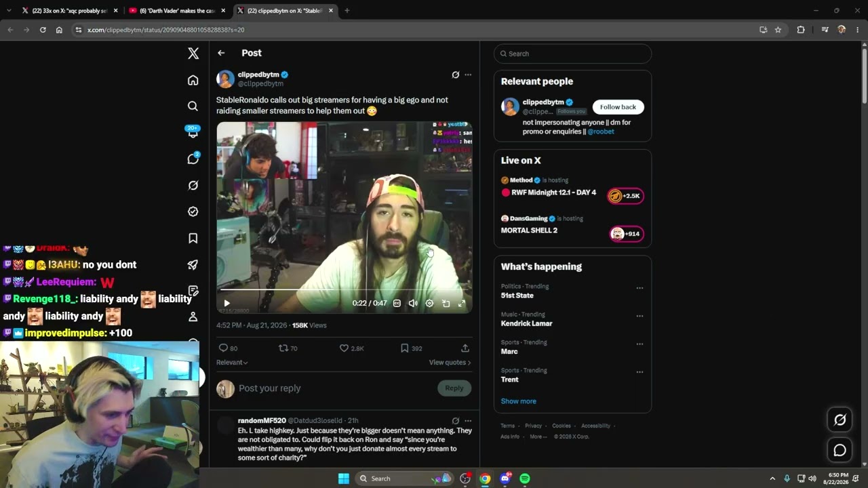Show hidden tray icons chevron

(772, 479)
